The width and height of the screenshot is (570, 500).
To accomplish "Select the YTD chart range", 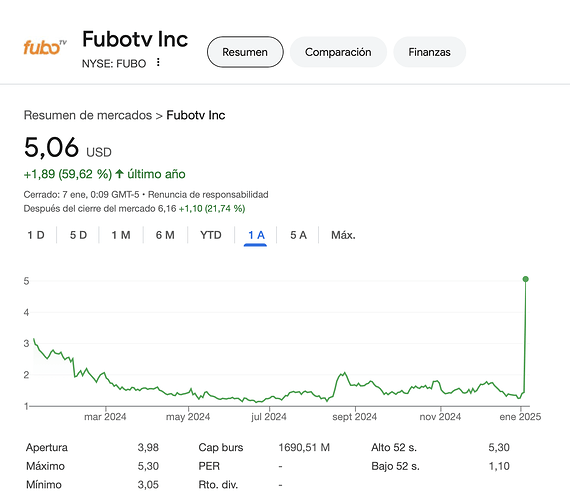I will (x=211, y=235).
